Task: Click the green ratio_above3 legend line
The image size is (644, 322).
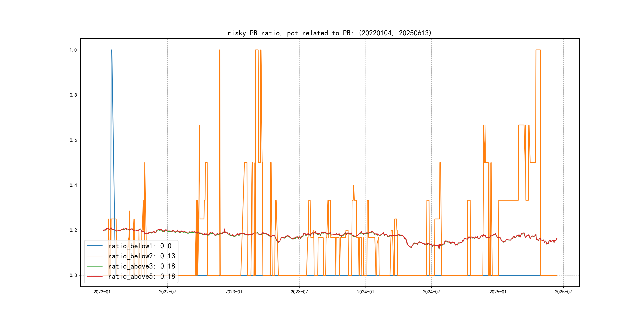Action: [94, 266]
